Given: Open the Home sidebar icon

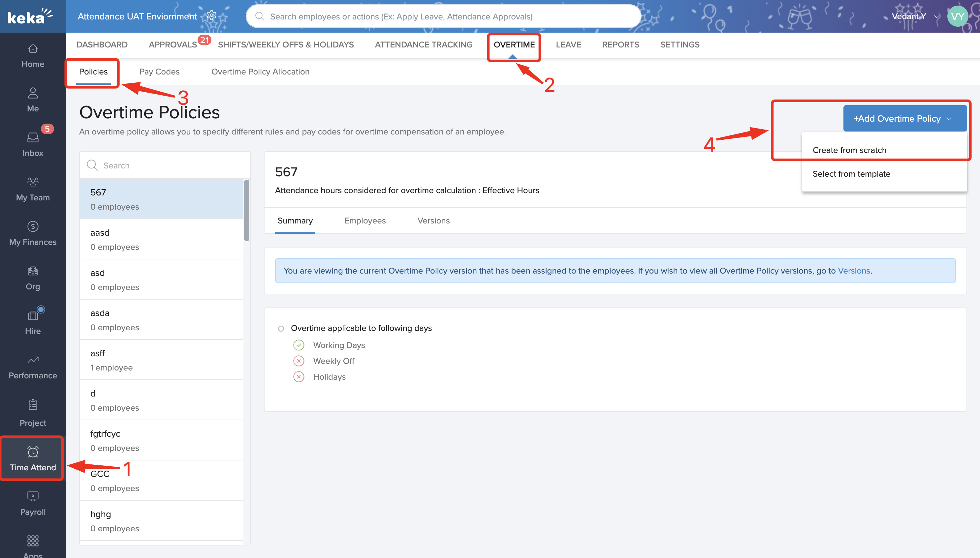Looking at the screenshot, I should pyautogui.click(x=33, y=49).
